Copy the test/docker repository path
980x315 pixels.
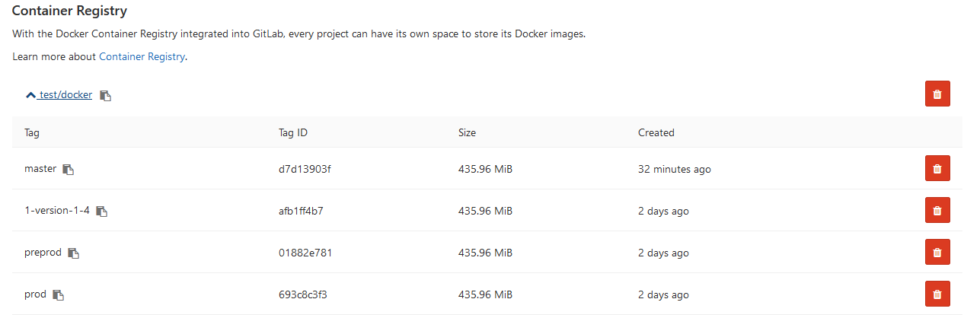[106, 96]
